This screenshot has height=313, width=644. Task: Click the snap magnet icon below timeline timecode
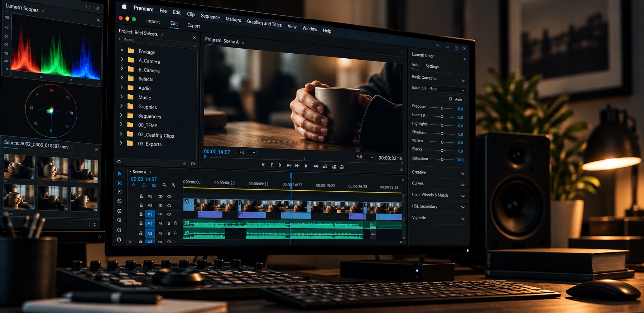coord(144,185)
